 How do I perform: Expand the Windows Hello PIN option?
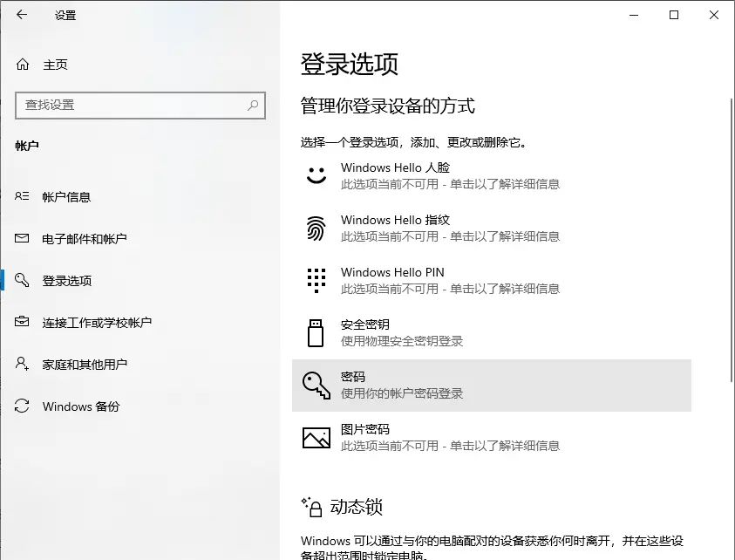pyautogui.click(x=491, y=281)
